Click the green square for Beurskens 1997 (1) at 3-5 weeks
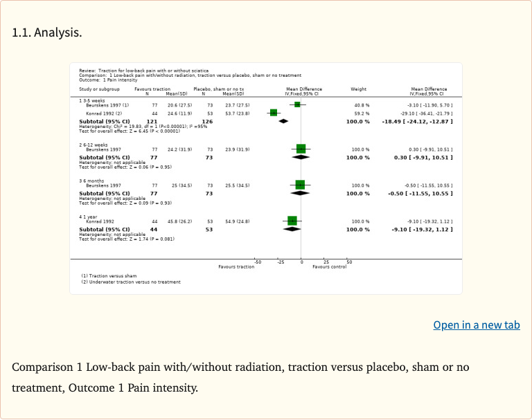This screenshot has width=532, height=420. point(297,104)
